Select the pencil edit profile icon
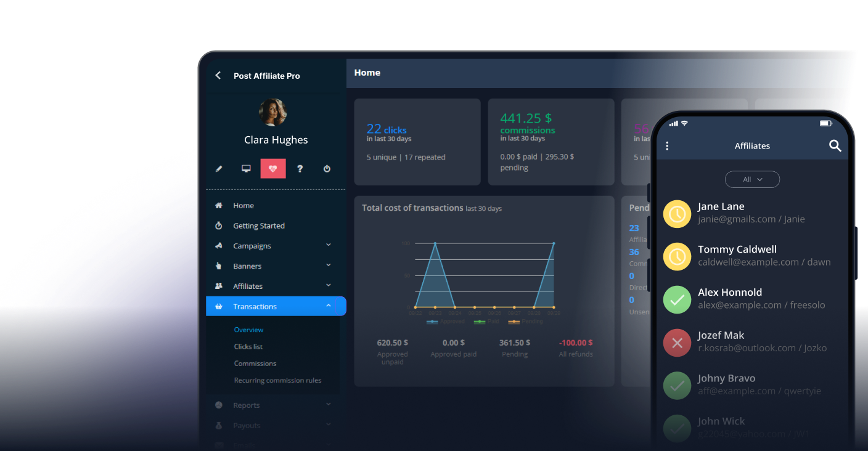This screenshot has width=868, height=451. click(x=219, y=168)
